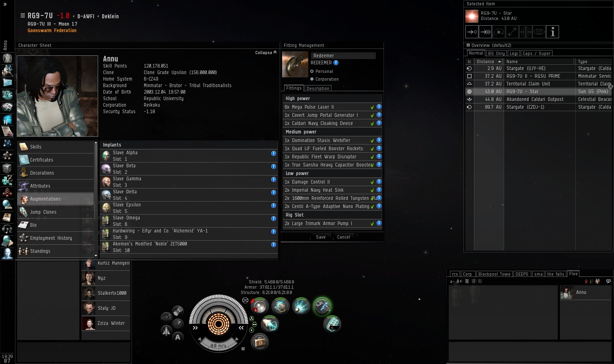Viewport: 614px width, 364px height.
Task: Set ship speed on the 0.0 m/s bar
Action: [219, 346]
